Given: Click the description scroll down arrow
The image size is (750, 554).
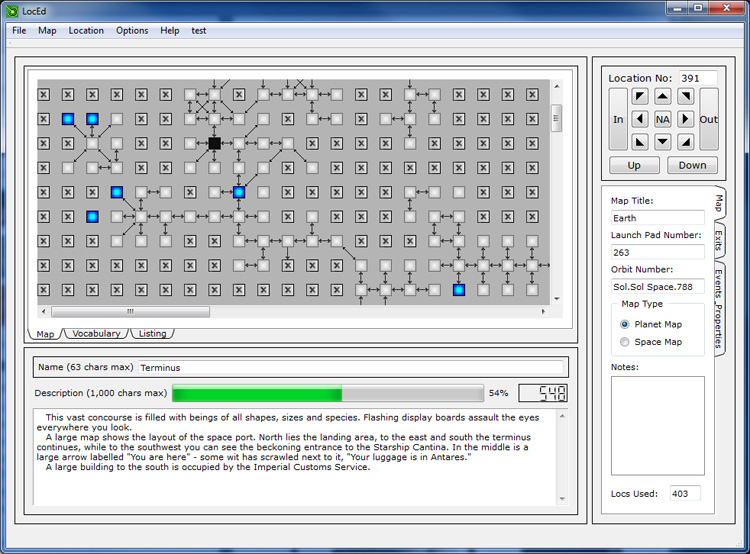Looking at the screenshot, I should (x=562, y=499).
